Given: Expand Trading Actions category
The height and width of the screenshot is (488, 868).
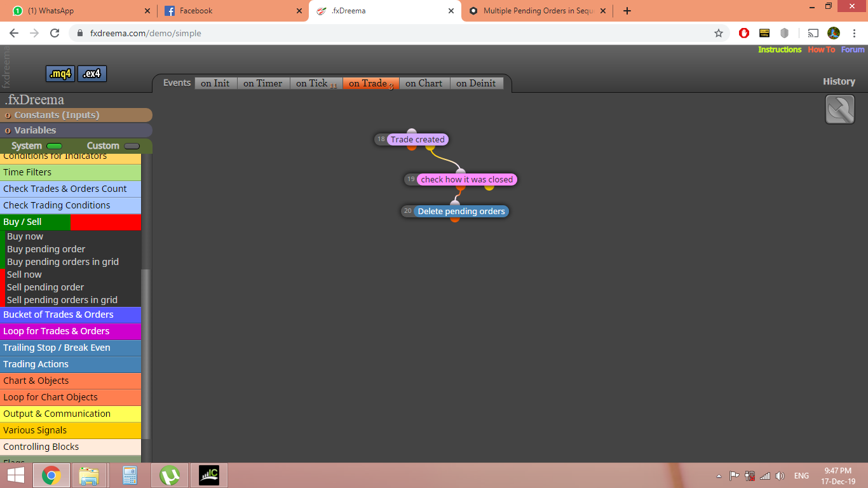Looking at the screenshot, I should tap(71, 364).
